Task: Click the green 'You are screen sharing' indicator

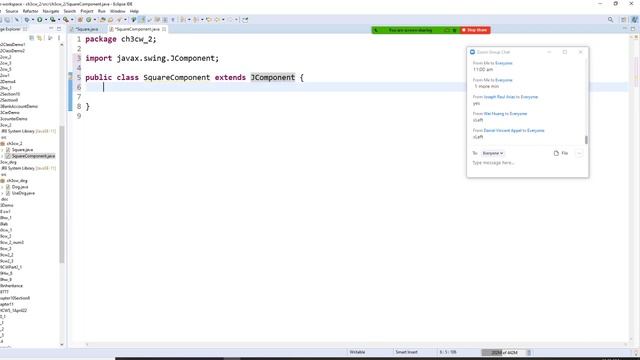Action: coord(410,30)
